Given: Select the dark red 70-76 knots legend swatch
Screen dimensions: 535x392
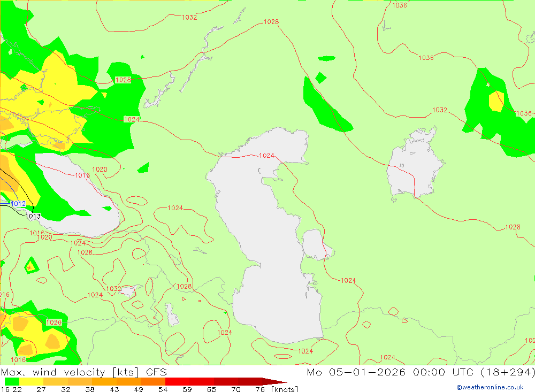Looking at the screenshot, I should [x=250, y=381].
